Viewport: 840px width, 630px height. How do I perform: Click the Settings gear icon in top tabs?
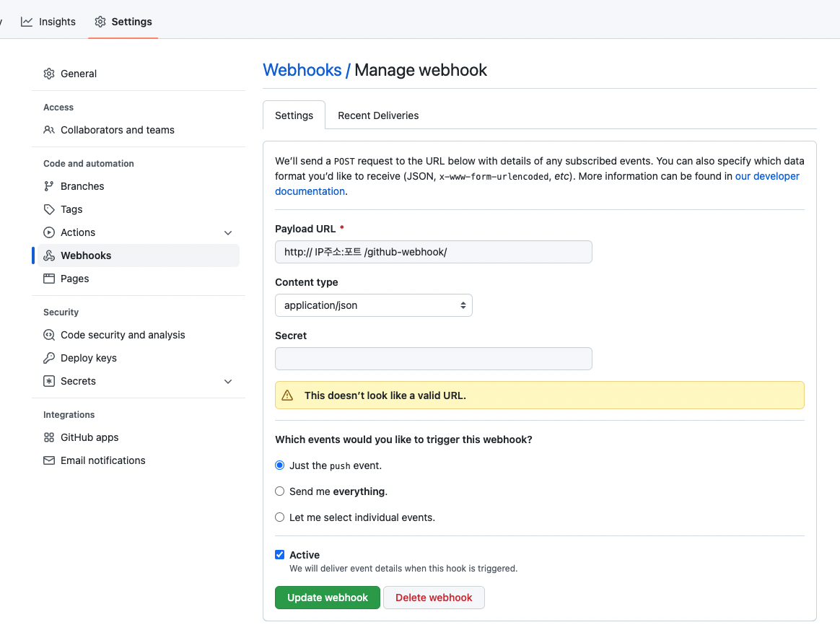[x=100, y=22]
